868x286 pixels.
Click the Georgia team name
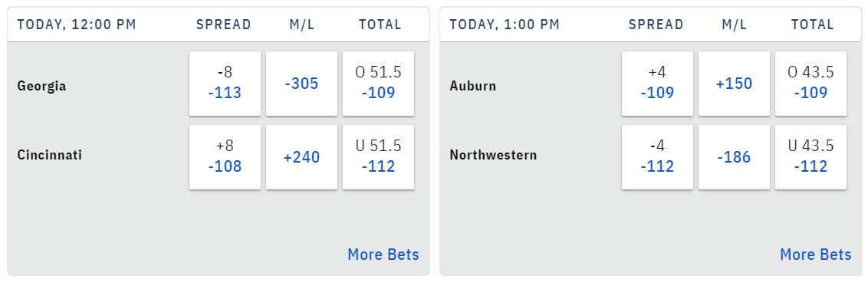(41, 87)
